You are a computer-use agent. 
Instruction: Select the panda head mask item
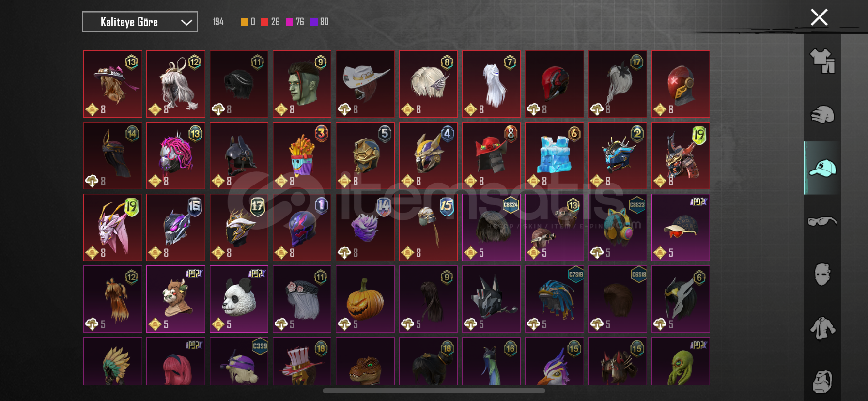(x=239, y=299)
